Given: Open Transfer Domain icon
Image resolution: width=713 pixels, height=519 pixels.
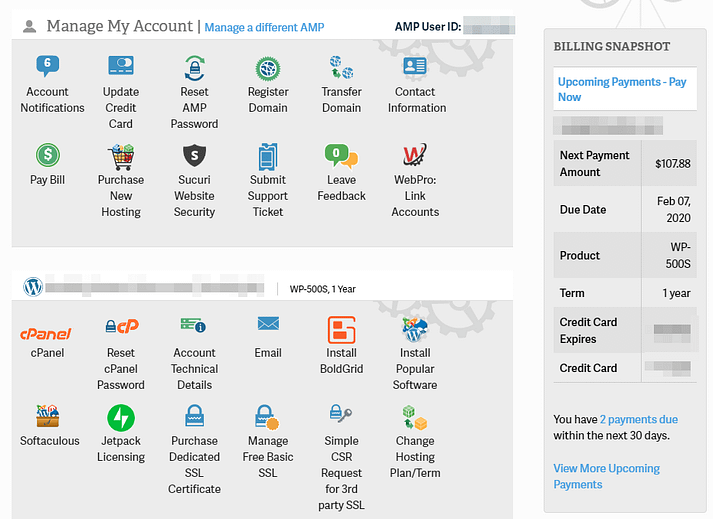Looking at the screenshot, I should tap(341, 67).
